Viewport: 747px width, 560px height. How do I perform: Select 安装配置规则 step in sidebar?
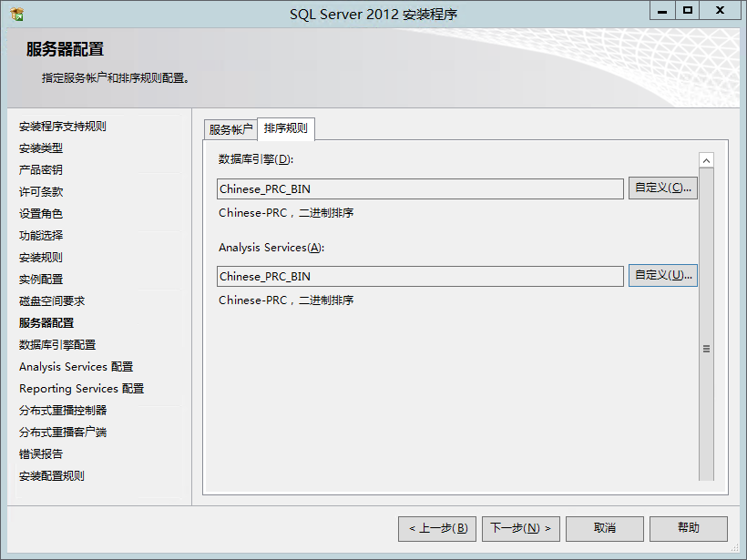click(x=52, y=476)
